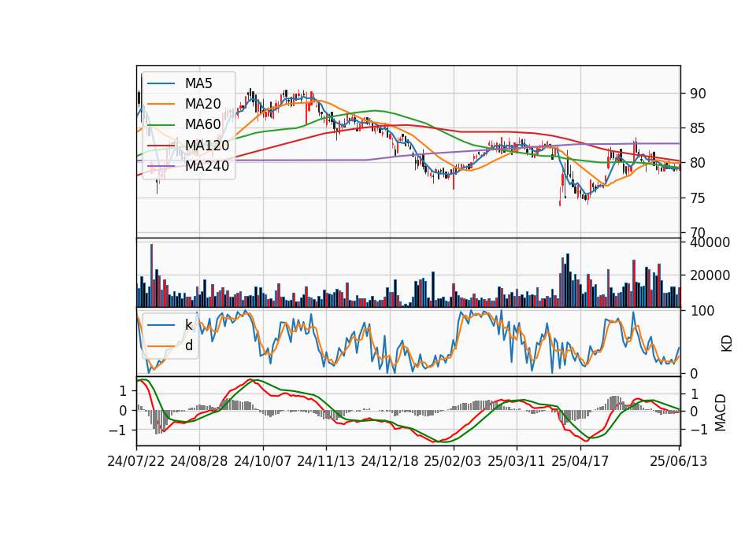Click the 24/12/18 date axis label
This screenshot has width=756, height=543.
390,461
